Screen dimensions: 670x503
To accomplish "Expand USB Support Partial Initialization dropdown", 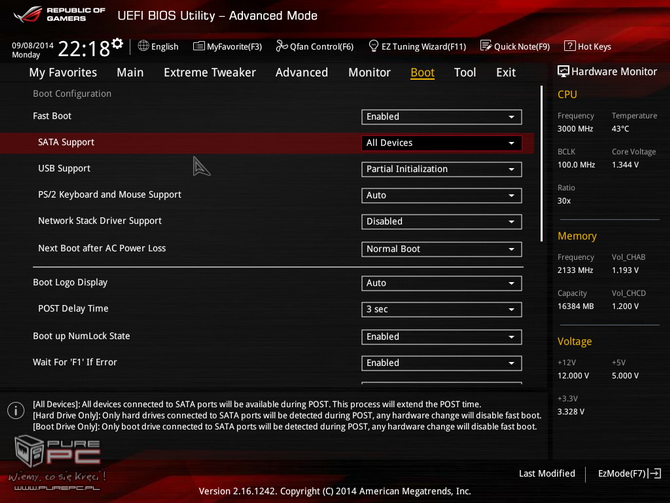I will (x=441, y=169).
